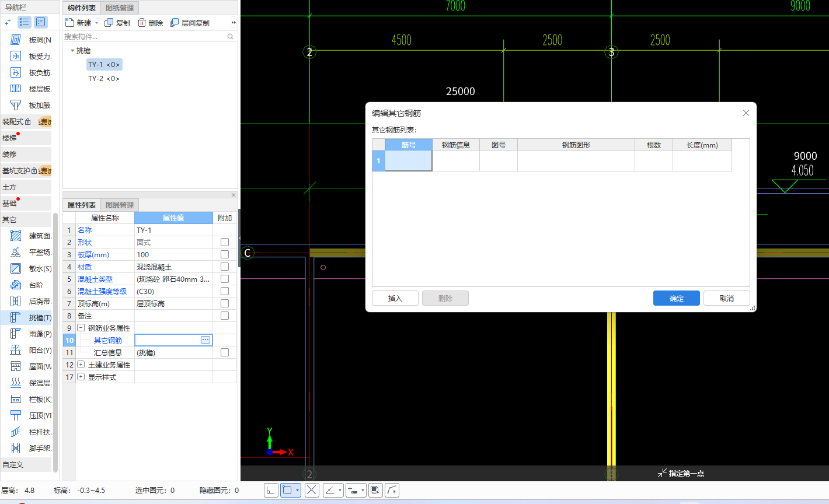Tick the 附加 checkbox for 形状 row
Viewport: 829px width, 504px height.
(x=225, y=242)
